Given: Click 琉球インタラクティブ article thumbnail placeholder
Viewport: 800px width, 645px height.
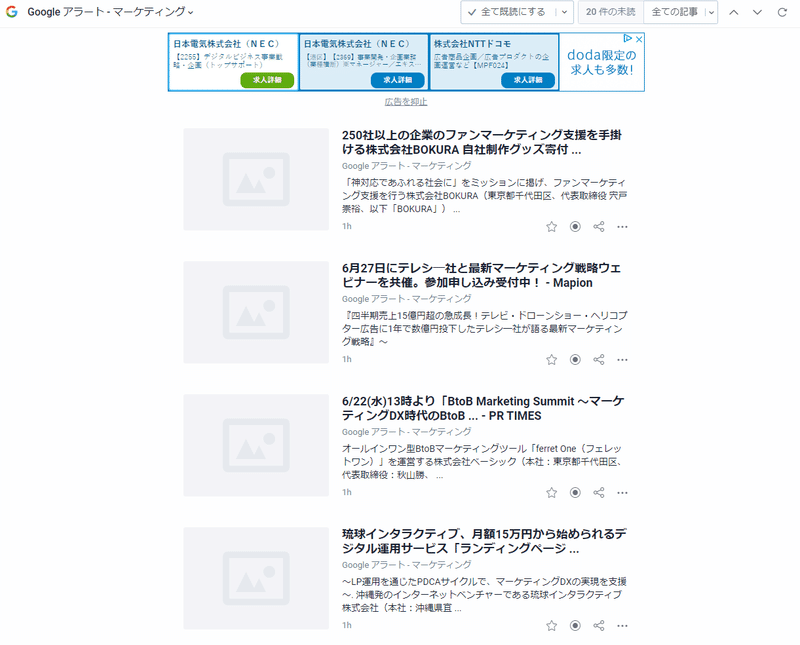Looking at the screenshot, I should pyautogui.click(x=256, y=578).
